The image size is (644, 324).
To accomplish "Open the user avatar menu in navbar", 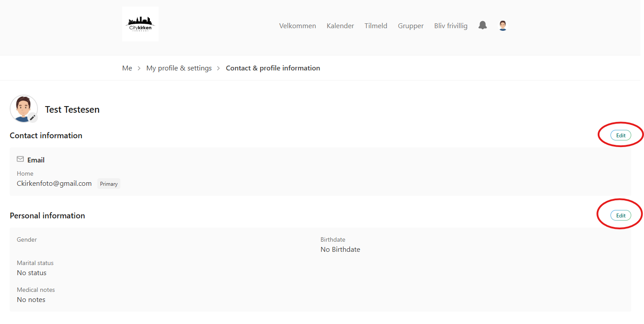I will point(503,26).
